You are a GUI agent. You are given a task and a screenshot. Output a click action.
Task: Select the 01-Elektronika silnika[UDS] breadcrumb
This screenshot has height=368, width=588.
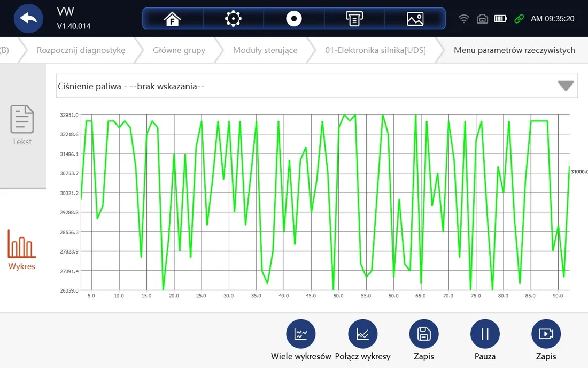click(374, 50)
